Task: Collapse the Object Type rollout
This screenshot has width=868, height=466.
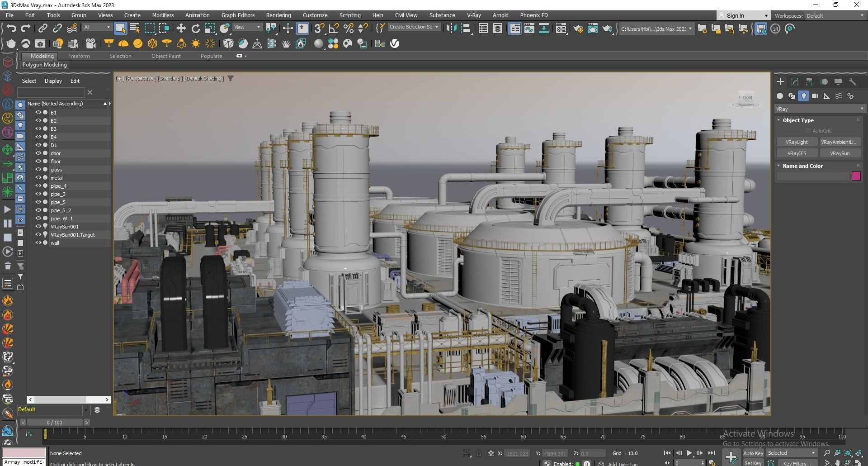Action: (x=778, y=120)
